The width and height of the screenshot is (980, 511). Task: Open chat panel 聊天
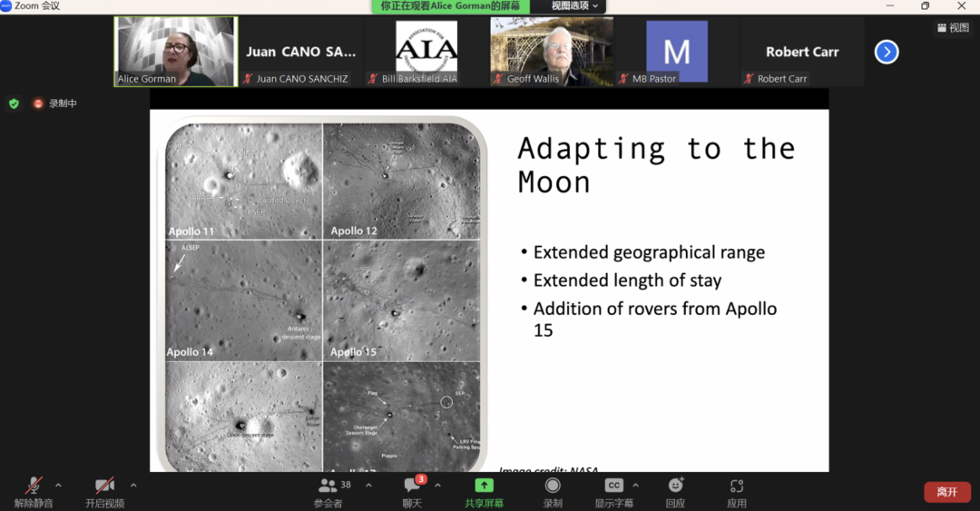click(413, 492)
